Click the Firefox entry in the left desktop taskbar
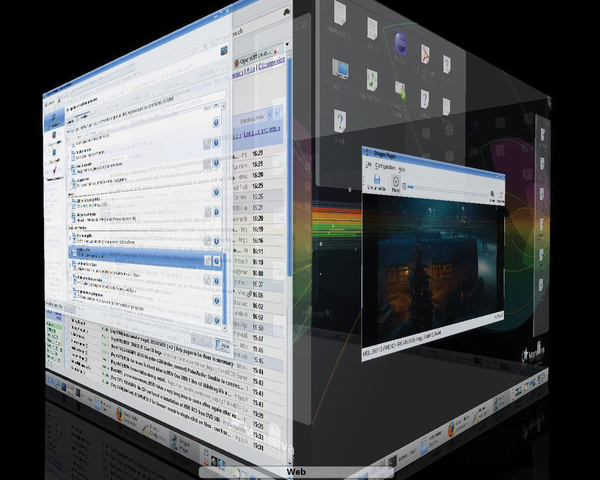The height and width of the screenshot is (480, 600). point(127,416)
